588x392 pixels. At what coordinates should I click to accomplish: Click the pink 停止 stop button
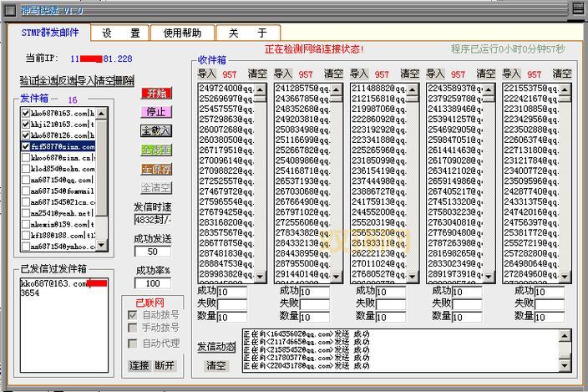click(155, 112)
